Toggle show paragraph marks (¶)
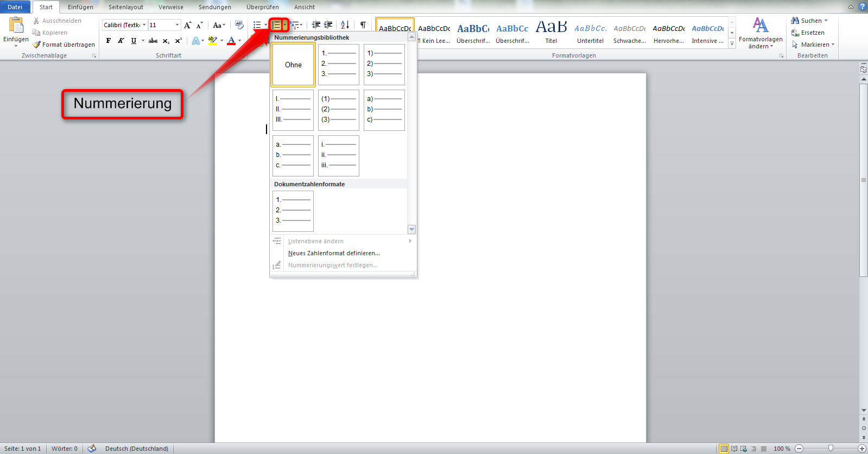This screenshot has height=454, width=868. click(363, 25)
